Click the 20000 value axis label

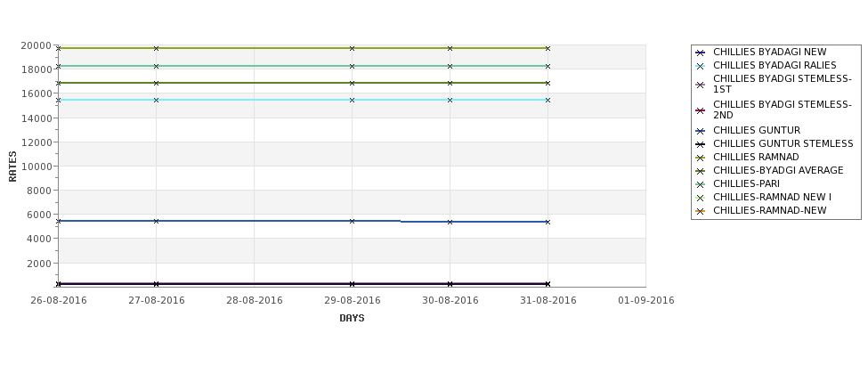(36, 45)
